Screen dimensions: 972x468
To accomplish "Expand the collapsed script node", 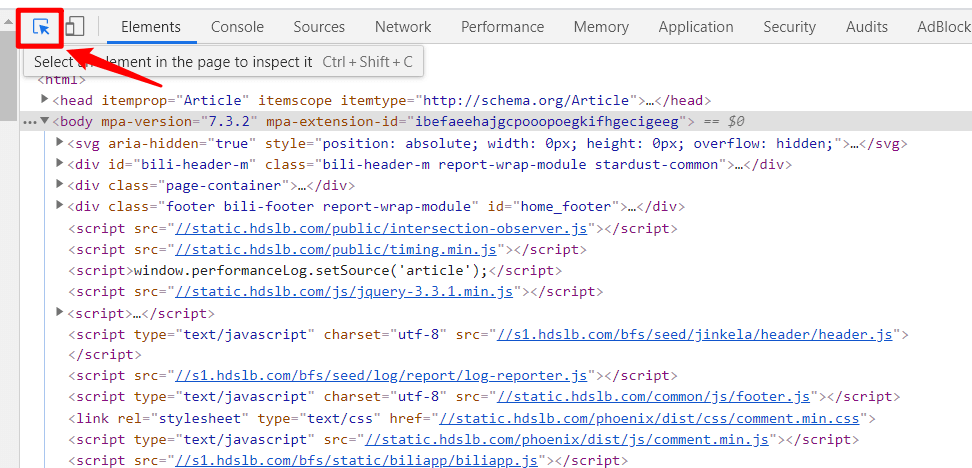I will click(60, 311).
